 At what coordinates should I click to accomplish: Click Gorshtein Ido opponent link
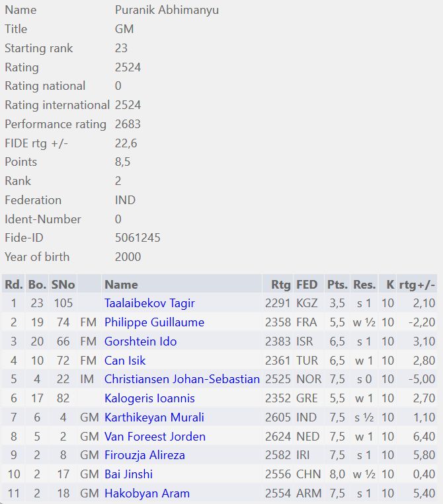click(140, 342)
